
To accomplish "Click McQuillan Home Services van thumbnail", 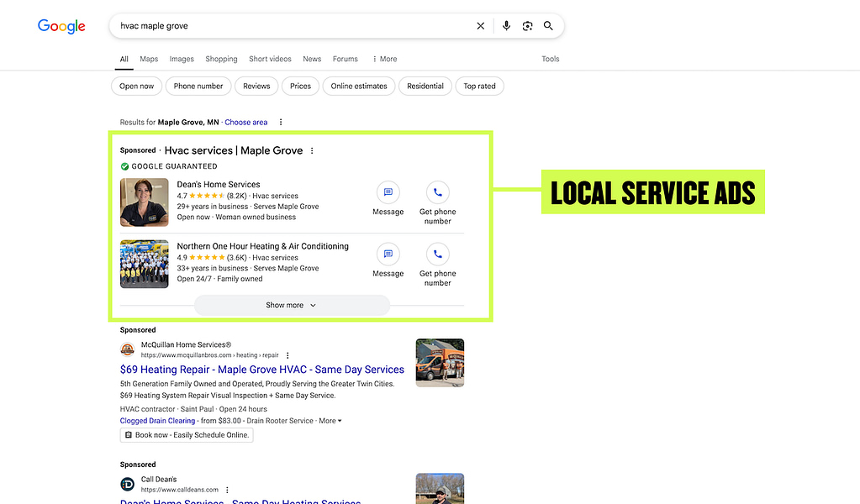I will [439, 363].
